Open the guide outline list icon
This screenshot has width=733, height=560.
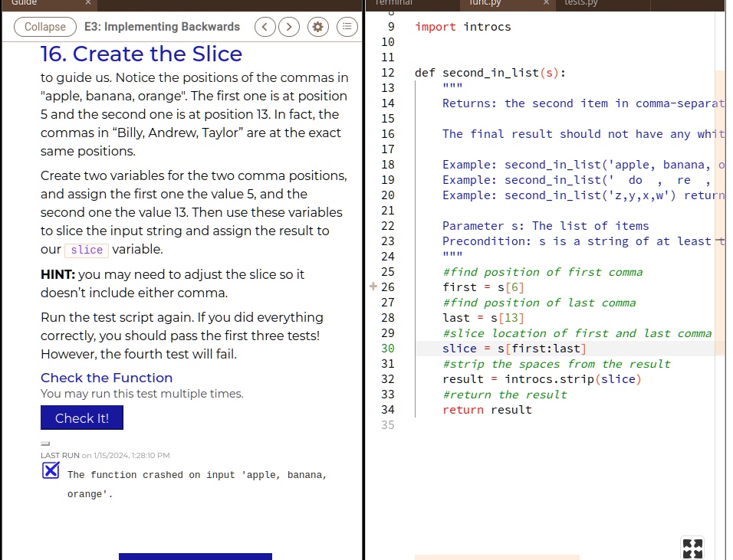click(347, 26)
